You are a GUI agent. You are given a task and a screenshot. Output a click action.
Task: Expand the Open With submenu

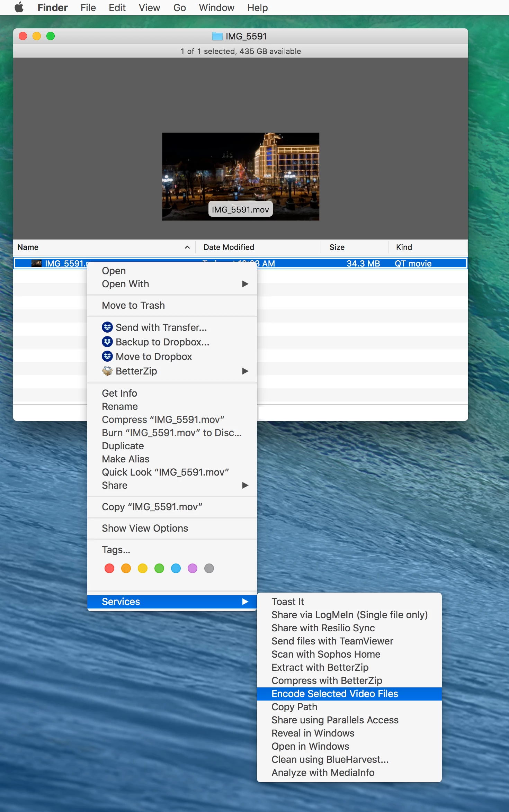click(x=172, y=284)
